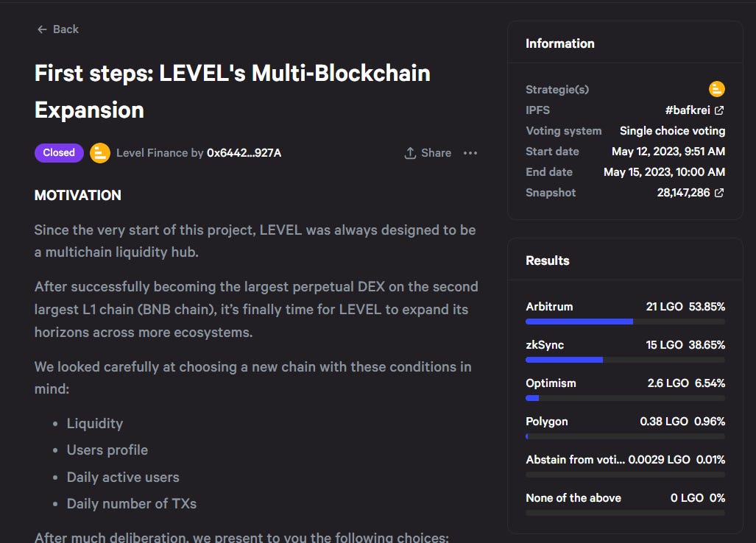Viewport: 756px width, 543px height.
Task: Click the 'Single choice voting' value
Action: click(672, 131)
